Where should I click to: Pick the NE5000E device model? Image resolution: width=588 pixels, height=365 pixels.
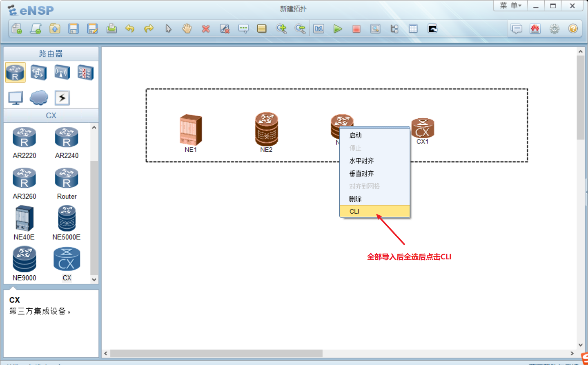point(67,223)
